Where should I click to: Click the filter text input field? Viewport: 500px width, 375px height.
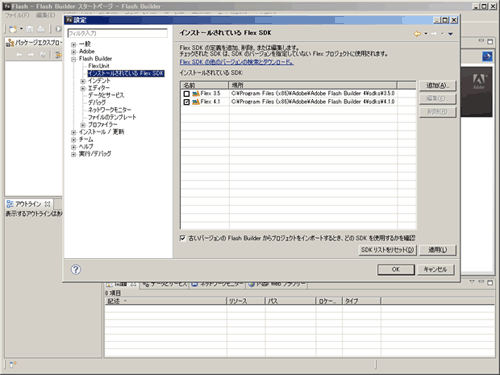[118, 33]
